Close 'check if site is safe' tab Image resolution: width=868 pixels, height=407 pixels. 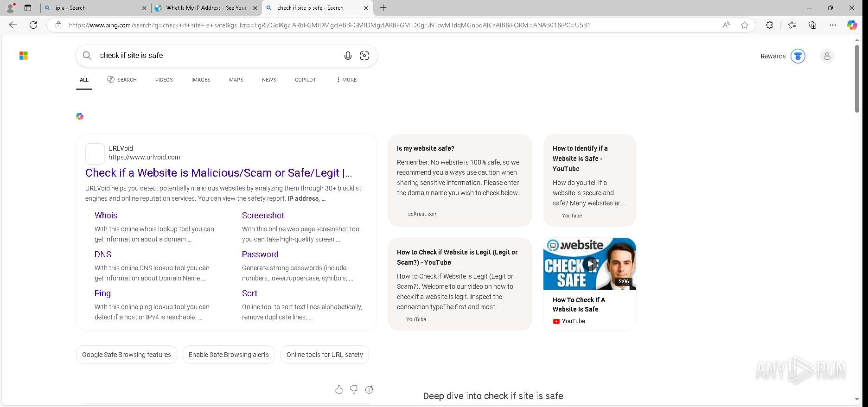366,8
